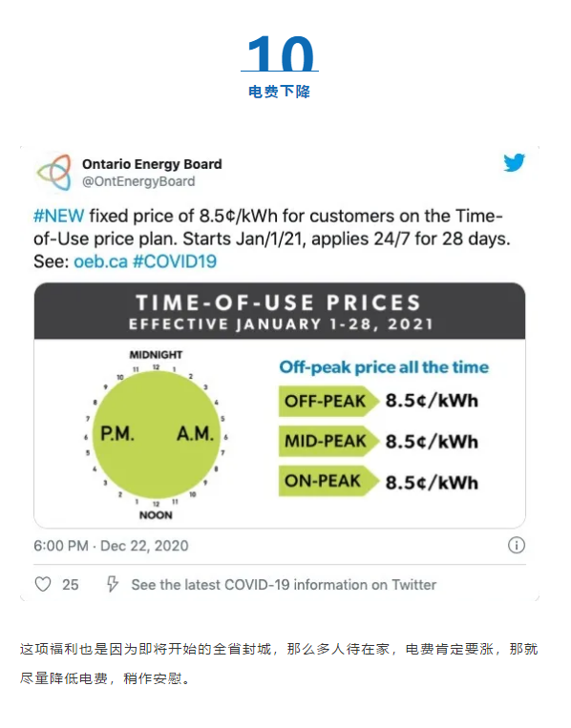Open the oeb.ca link
Viewport: 571px width, 728px height.
pyautogui.click(x=100, y=261)
